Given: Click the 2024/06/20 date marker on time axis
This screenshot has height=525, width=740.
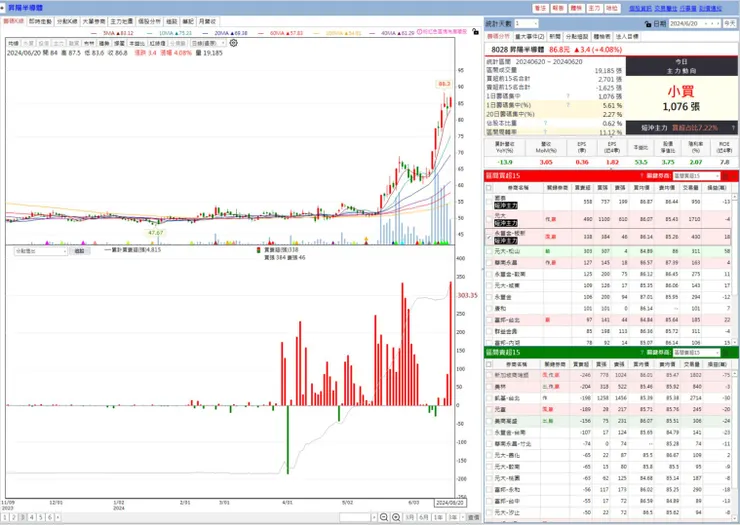Looking at the screenshot, I should (x=450, y=503).
